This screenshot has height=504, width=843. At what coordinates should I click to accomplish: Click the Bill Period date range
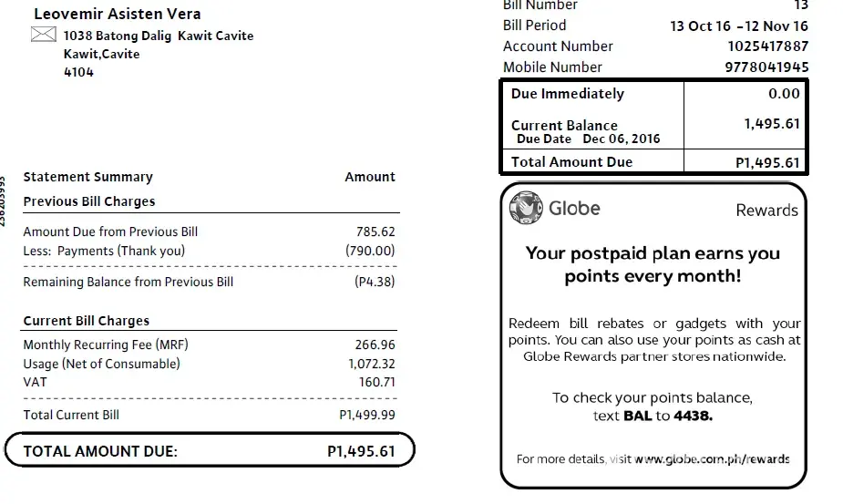point(738,26)
